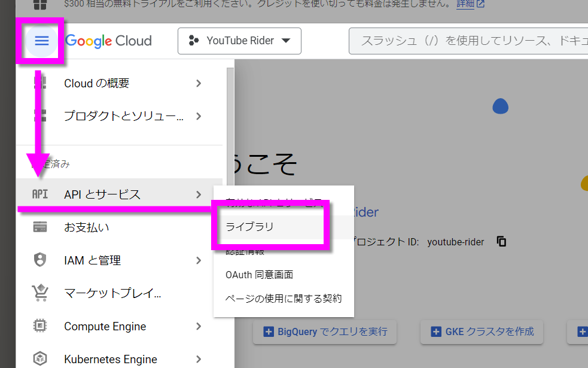Focus the resource search field
The image size is (588, 368).
[468, 41]
